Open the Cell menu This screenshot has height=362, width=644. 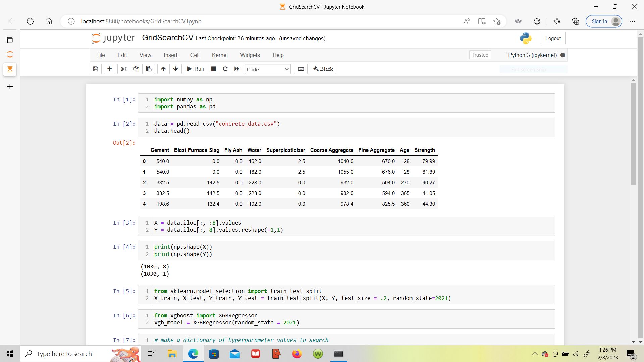pyautogui.click(x=195, y=55)
